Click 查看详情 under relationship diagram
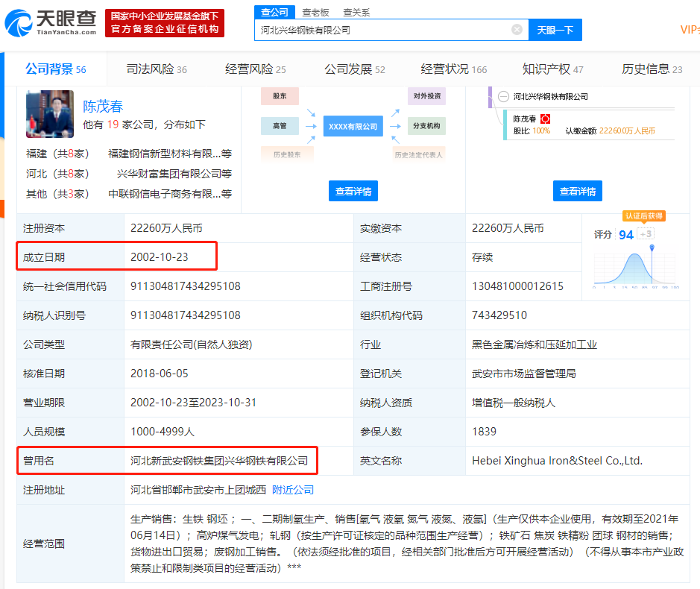The image size is (700, 589). pos(353,191)
